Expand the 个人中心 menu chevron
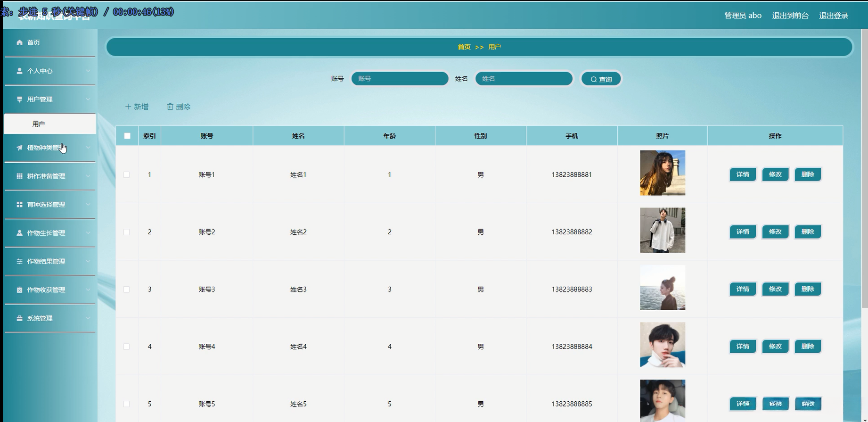The height and width of the screenshot is (422, 868). [88, 71]
